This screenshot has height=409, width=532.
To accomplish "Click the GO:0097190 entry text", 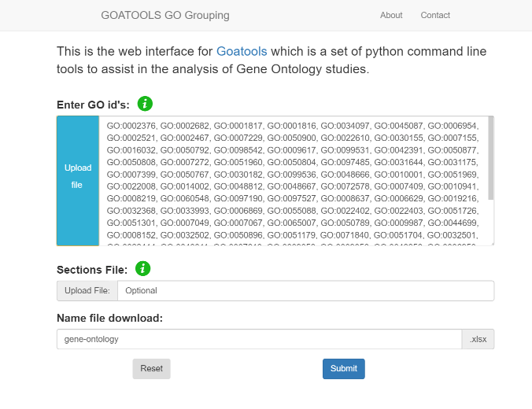I will 238,198.
